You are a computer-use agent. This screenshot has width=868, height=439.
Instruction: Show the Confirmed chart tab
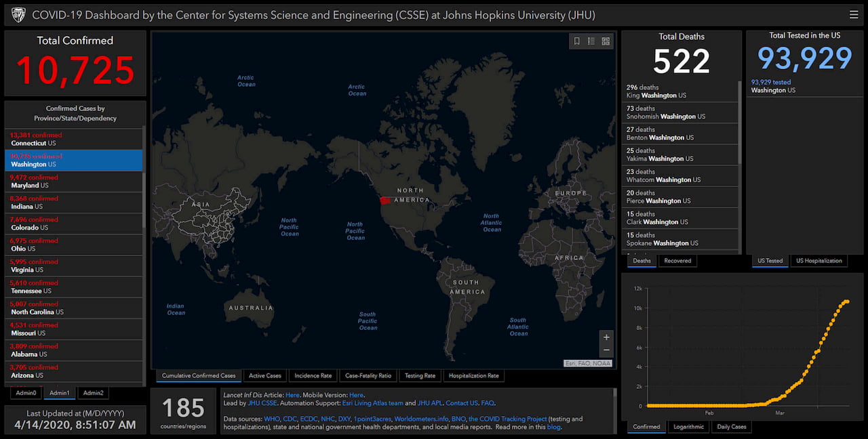point(646,427)
